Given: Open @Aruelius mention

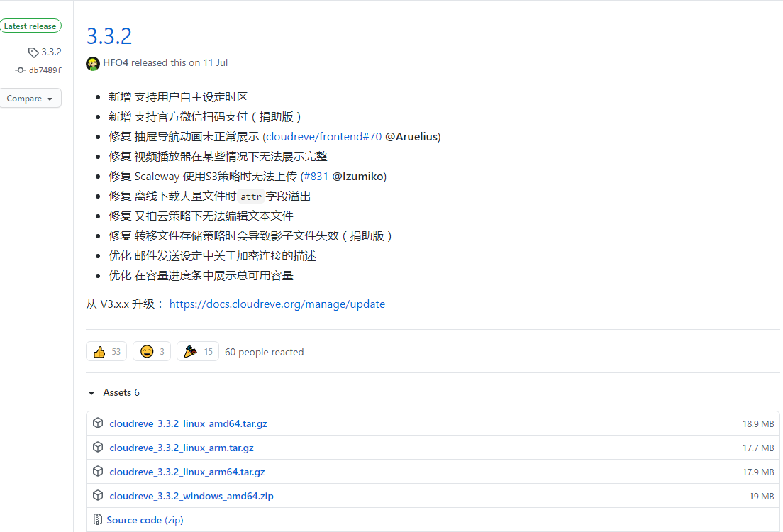Looking at the screenshot, I should (x=411, y=136).
